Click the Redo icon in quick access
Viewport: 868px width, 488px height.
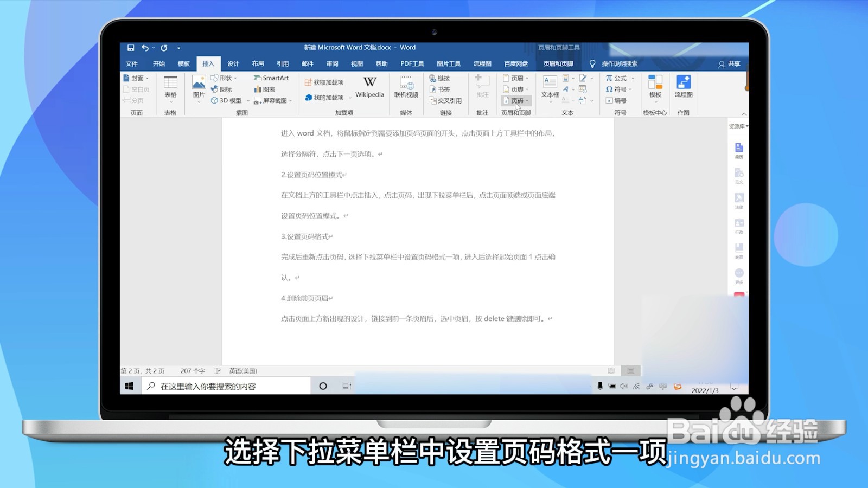pos(164,48)
